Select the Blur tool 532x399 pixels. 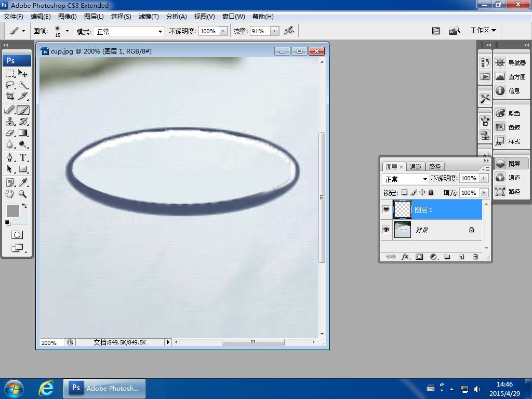coord(10,144)
